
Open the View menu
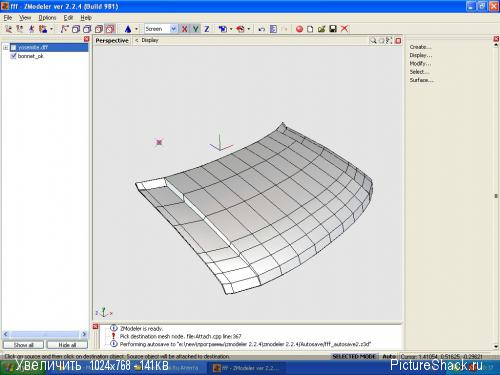[x=25, y=18]
